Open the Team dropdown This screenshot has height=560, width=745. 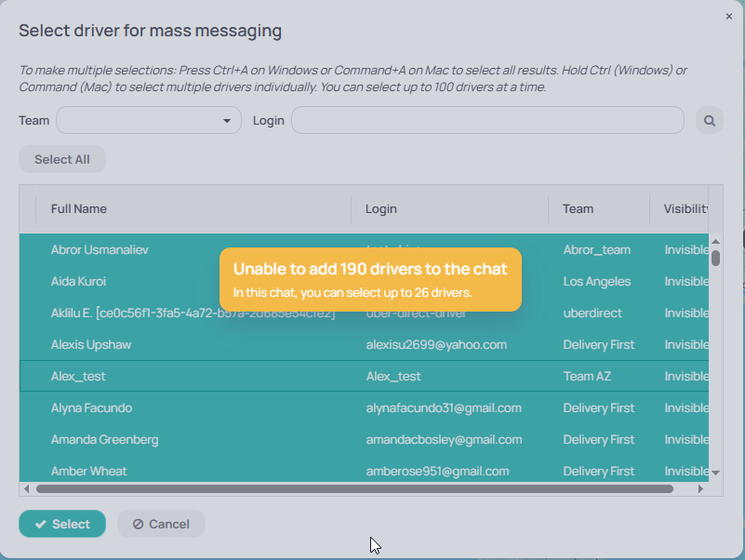point(149,120)
